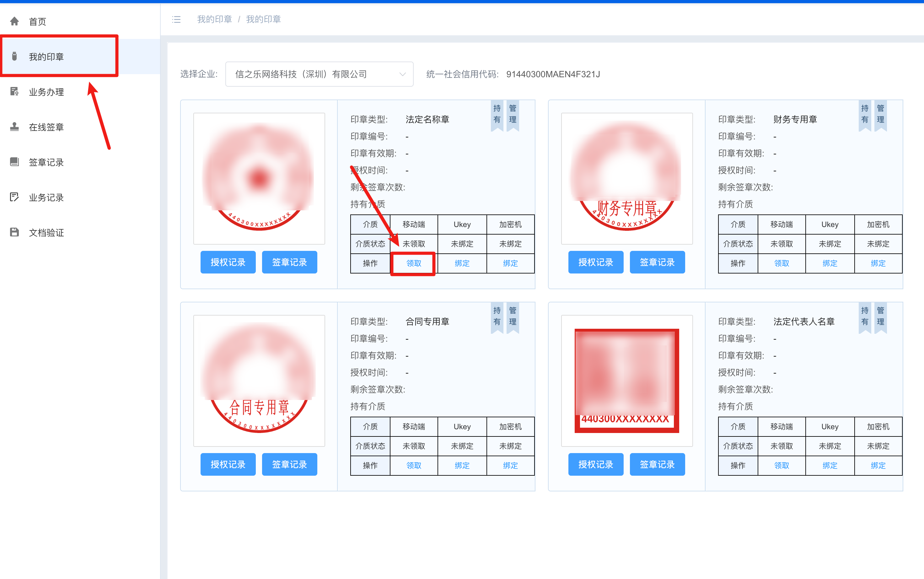Open 签章记录 for 法定名称章
The height and width of the screenshot is (579, 924).
pyautogui.click(x=289, y=262)
